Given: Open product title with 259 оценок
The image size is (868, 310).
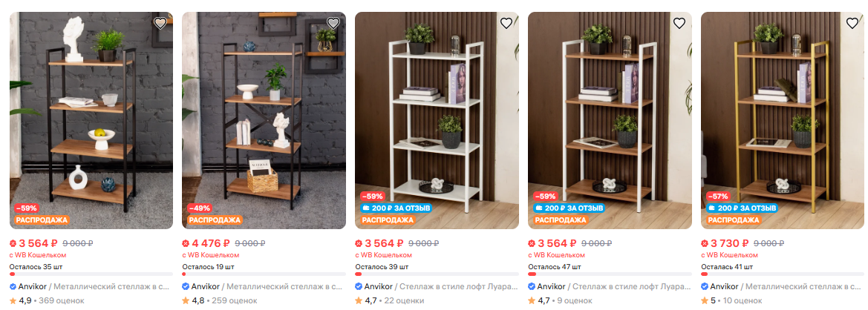Looking at the screenshot, I should pos(264,287).
